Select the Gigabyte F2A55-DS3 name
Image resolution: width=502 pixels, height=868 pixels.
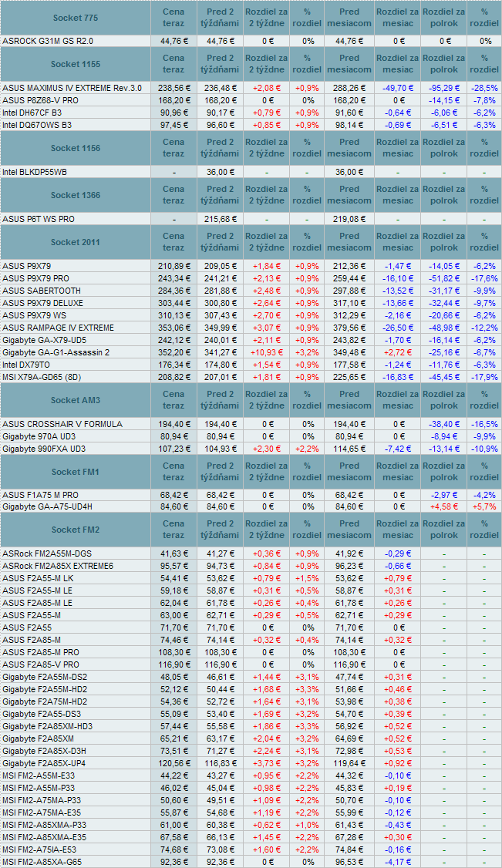coord(42,714)
